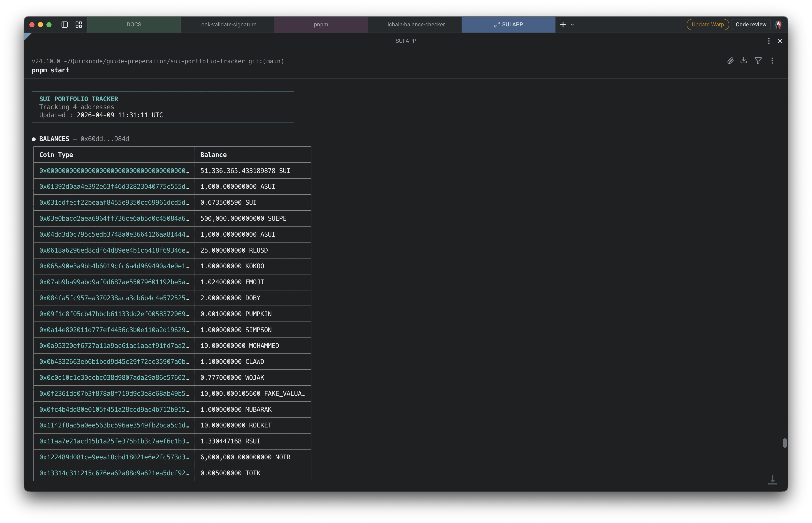Click the attach block paperclip icon
Image resolution: width=812 pixels, height=523 pixels.
tap(730, 60)
